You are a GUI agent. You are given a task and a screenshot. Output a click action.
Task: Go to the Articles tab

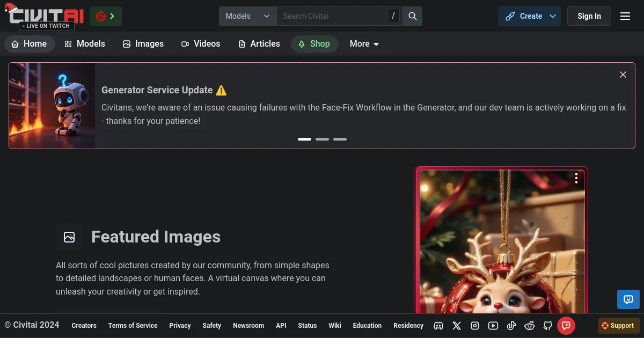pos(259,44)
